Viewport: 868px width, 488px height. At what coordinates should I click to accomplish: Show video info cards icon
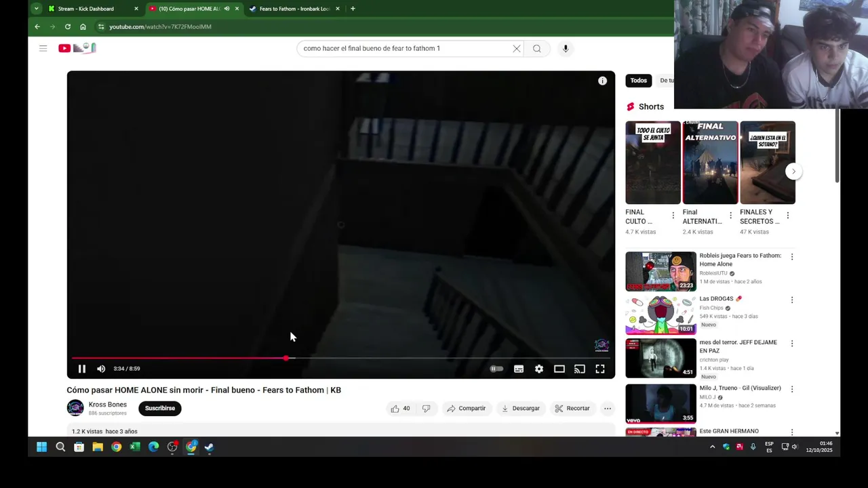coord(602,81)
